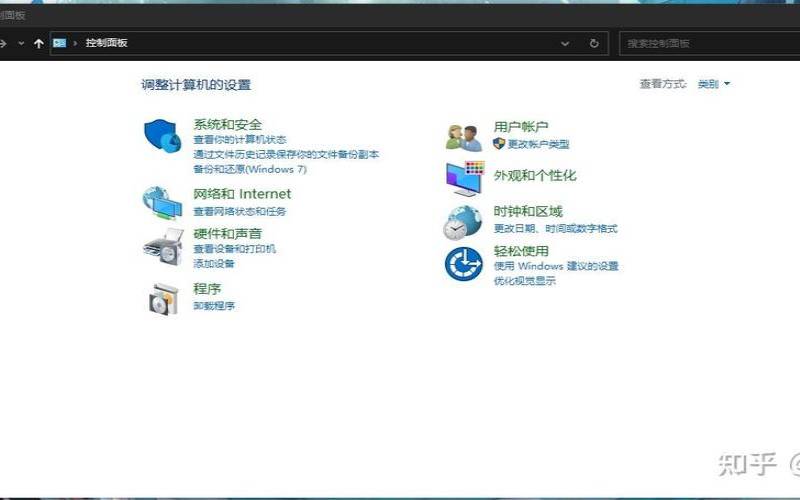Open the 外观和个性化 category link
This screenshot has width=800, height=500.
[x=535, y=176]
